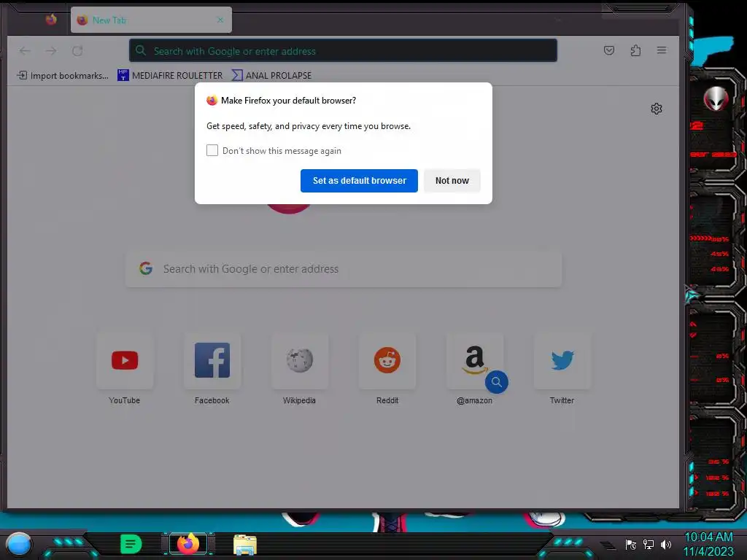The height and width of the screenshot is (560, 747).
Task: Open File Explorer from the taskbar
Action: point(245,545)
